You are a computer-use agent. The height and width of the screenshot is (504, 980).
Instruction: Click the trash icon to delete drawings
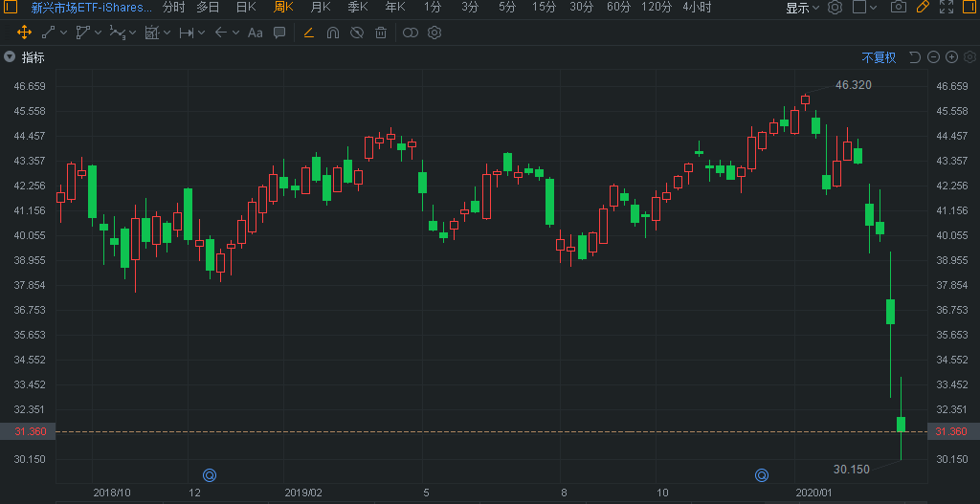click(x=381, y=33)
